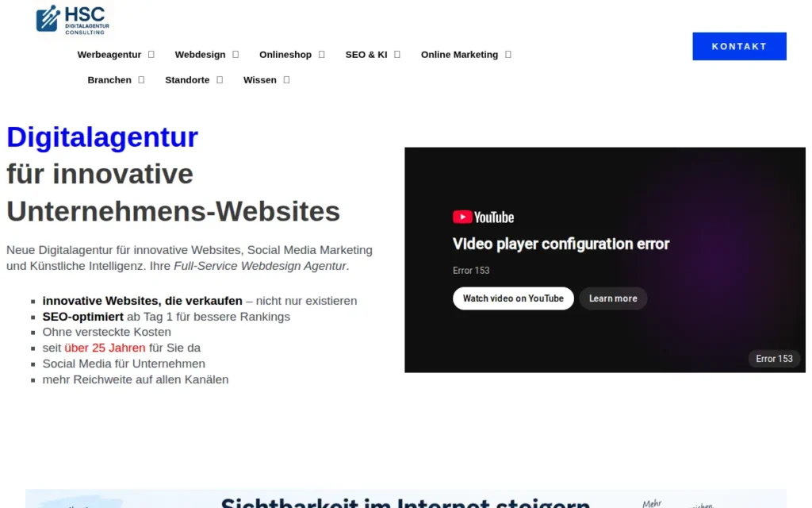
Task: Expand the Branchen submenu arrow
Action: [141, 80]
